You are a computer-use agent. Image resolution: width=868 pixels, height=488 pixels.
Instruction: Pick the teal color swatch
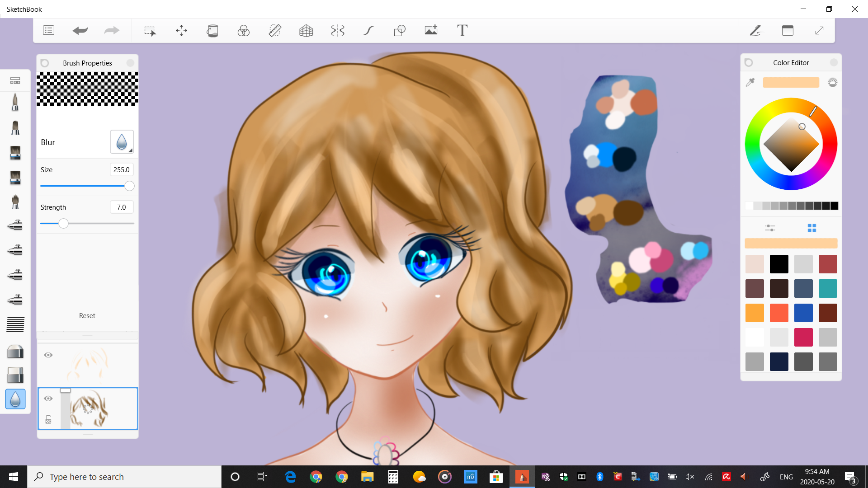pyautogui.click(x=828, y=288)
